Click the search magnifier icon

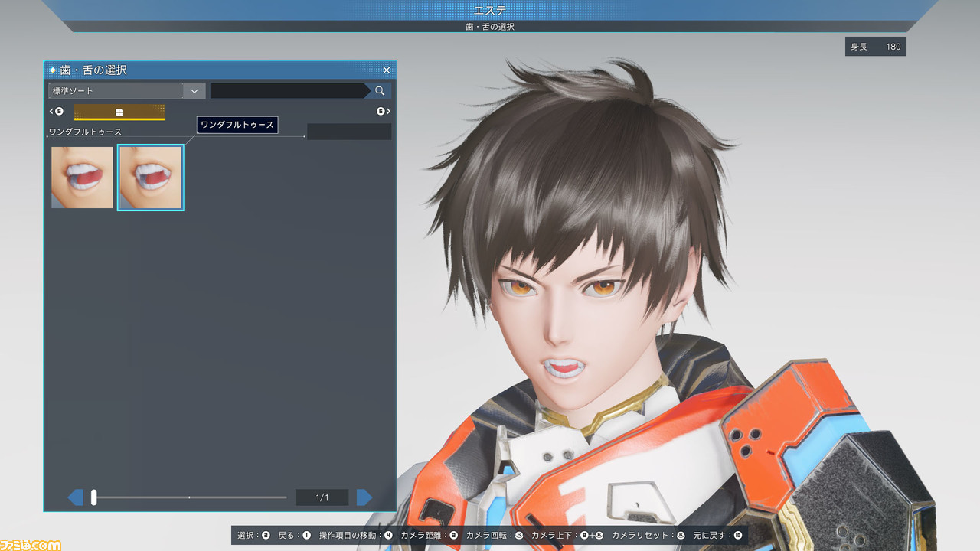(x=380, y=91)
